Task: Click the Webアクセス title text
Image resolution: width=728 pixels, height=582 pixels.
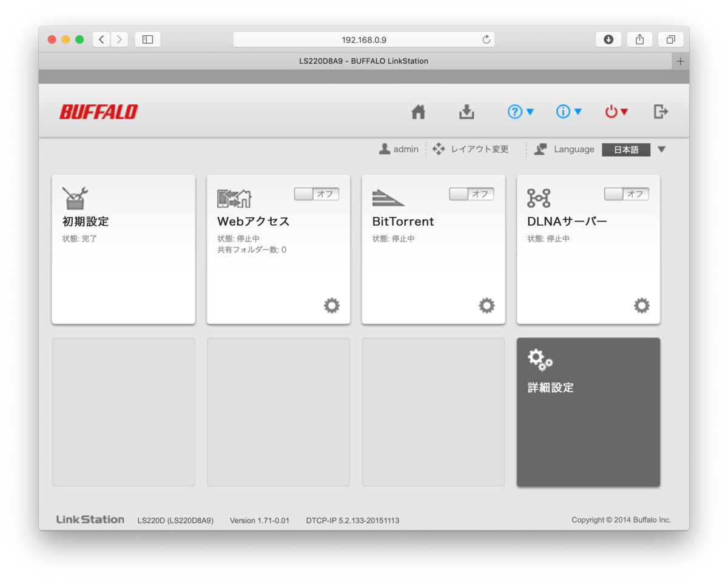Action: coord(254,222)
